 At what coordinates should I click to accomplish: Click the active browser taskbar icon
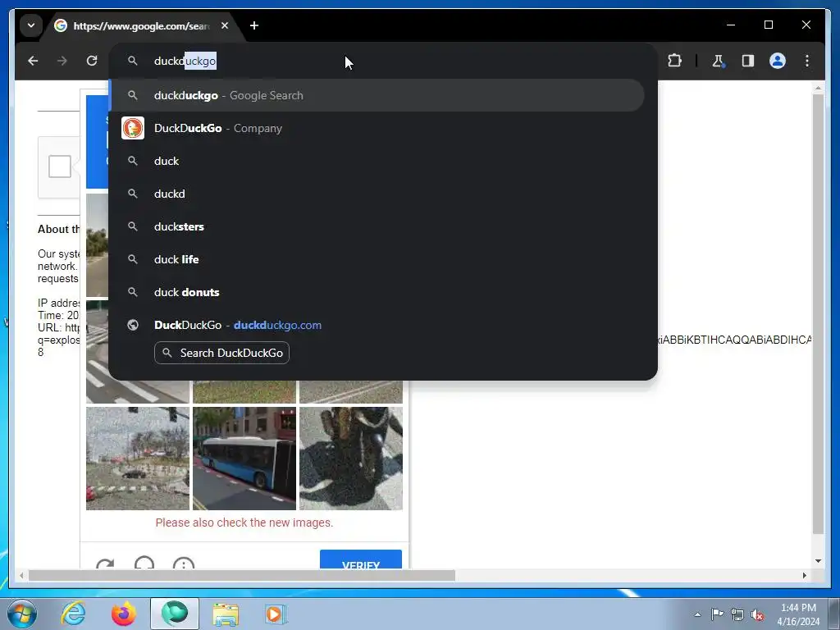(x=175, y=614)
